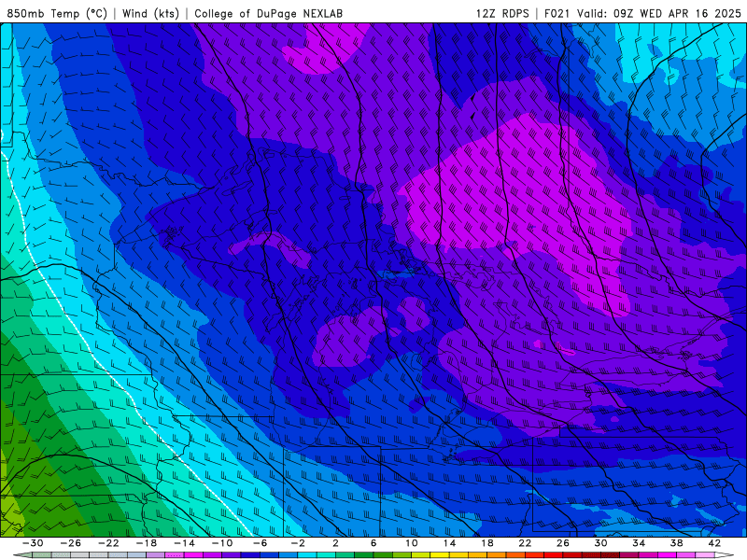Select the -2 value on the color scale

[x=298, y=543]
